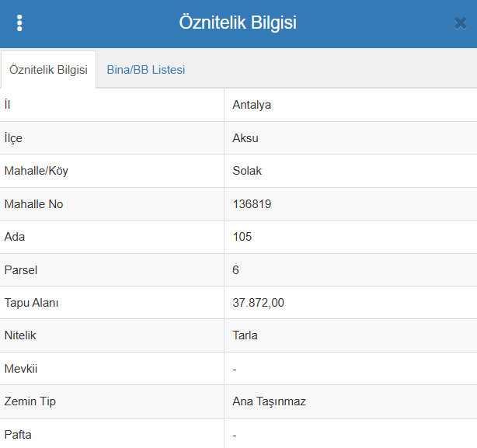Click the Nitelik field label
477x448 pixels.
pos(20,335)
